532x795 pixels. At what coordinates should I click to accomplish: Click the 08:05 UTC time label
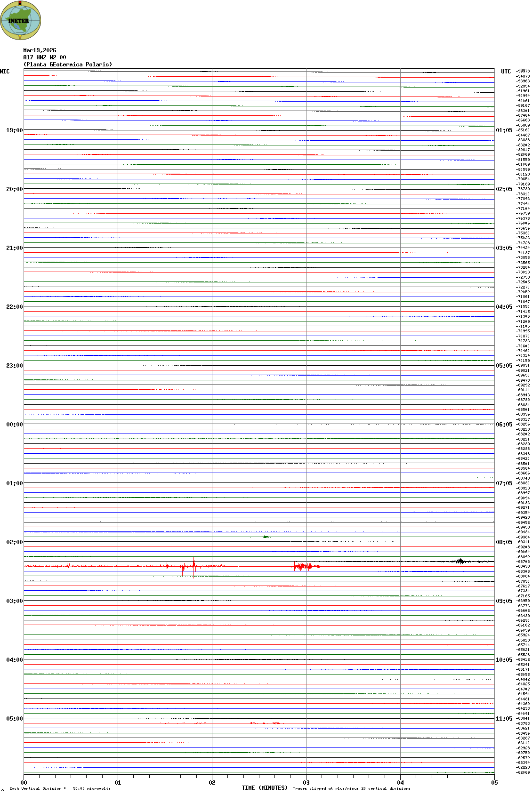coord(504,542)
